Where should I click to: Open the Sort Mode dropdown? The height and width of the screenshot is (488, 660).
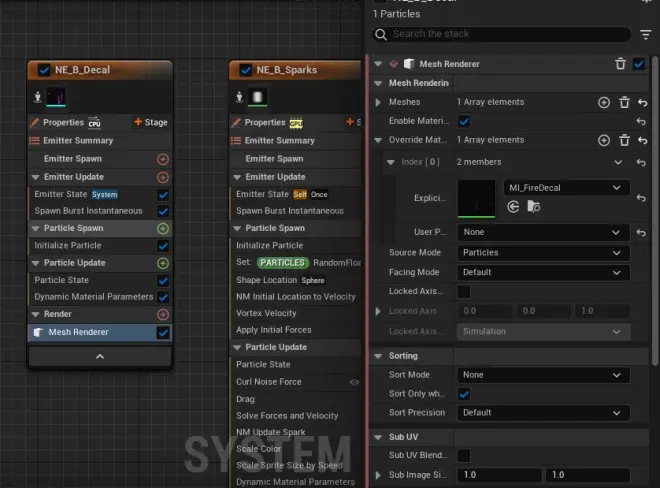tap(543, 375)
